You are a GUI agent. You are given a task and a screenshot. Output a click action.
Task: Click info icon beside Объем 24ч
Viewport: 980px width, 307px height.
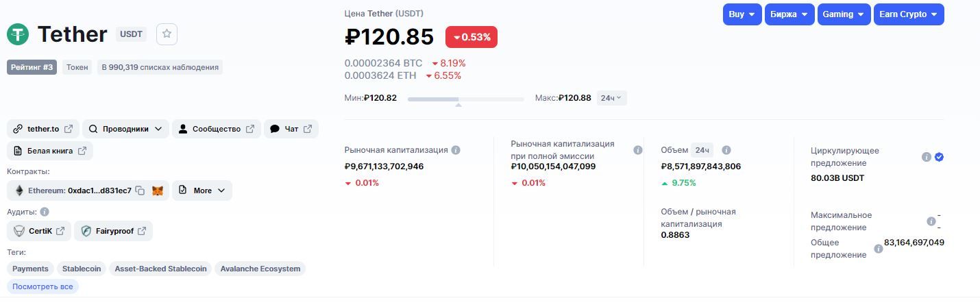pos(726,150)
